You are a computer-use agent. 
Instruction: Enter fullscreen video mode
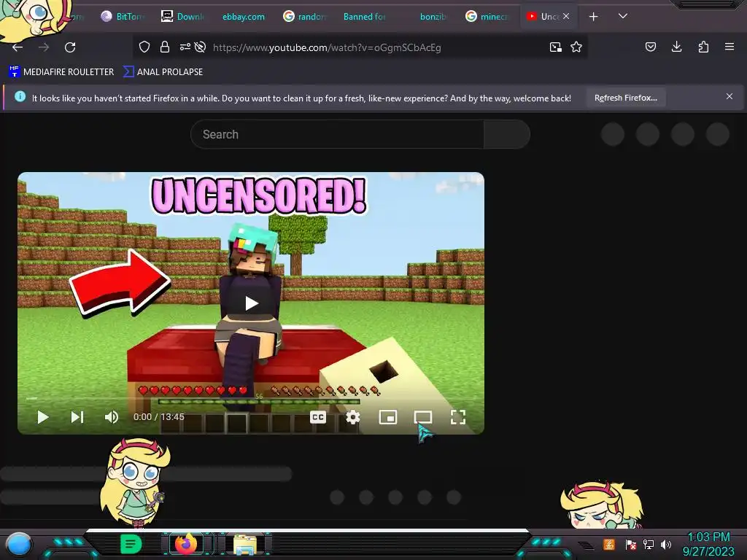coord(458,417)
